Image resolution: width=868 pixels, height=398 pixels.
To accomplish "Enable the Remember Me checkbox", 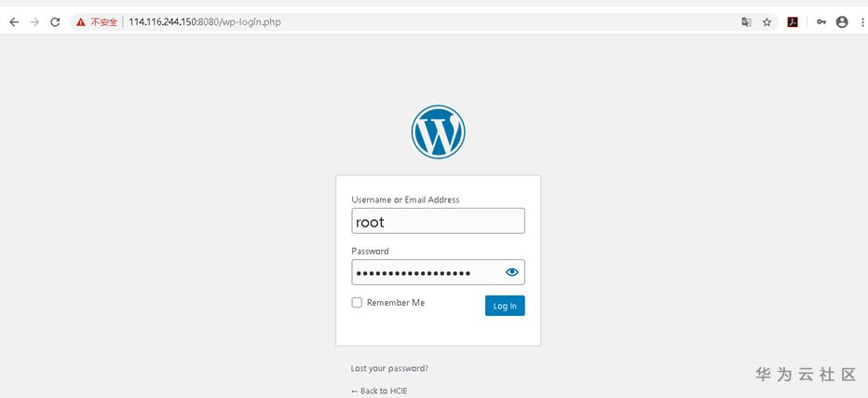I will [x=357, y=303].
